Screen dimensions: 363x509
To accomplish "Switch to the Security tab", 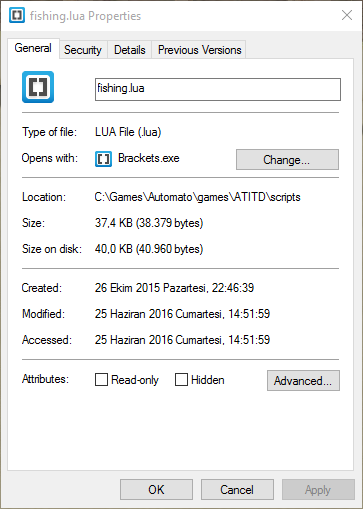I will click(83, 50).
